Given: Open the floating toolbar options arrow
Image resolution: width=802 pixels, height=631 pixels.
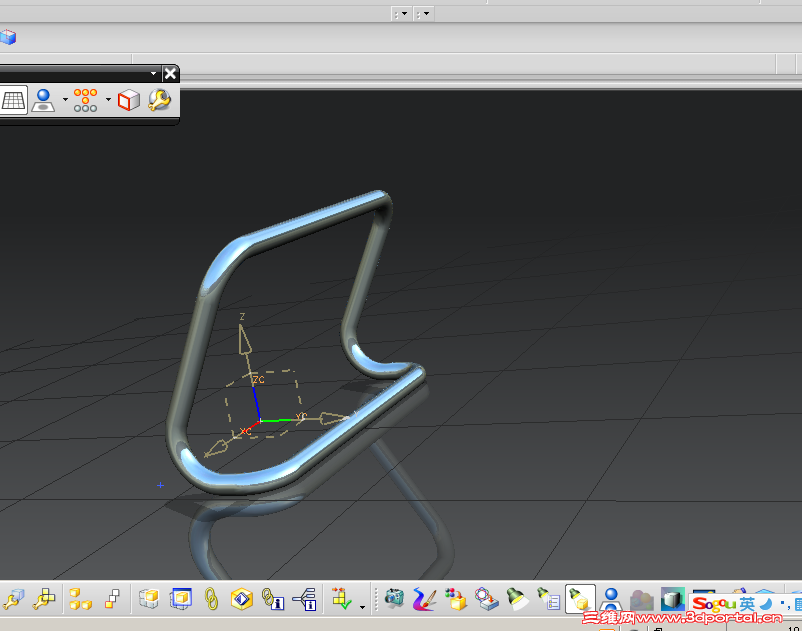Looking at the screenshot, I should coord(153,74).
